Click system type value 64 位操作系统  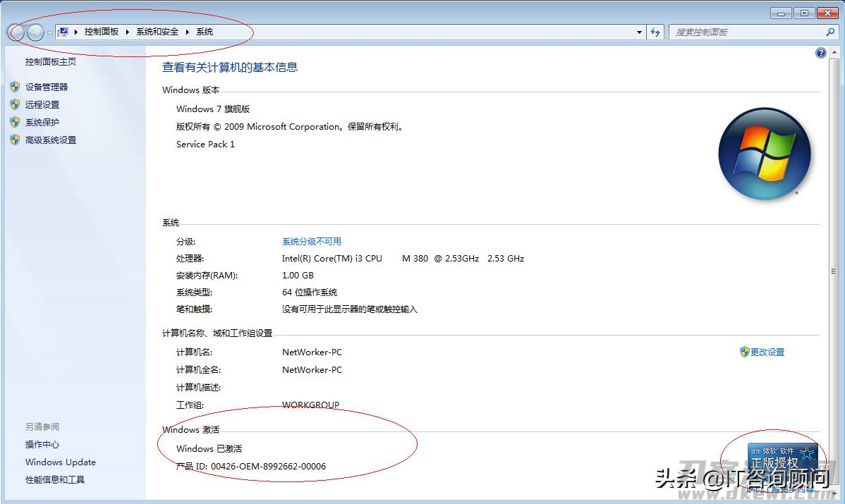310,293
